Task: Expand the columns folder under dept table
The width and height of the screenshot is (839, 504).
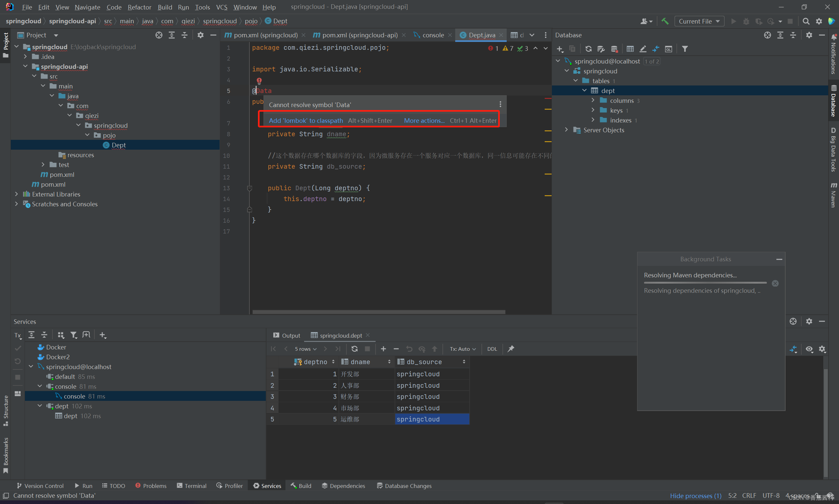Action: click(x=593, y=101)
